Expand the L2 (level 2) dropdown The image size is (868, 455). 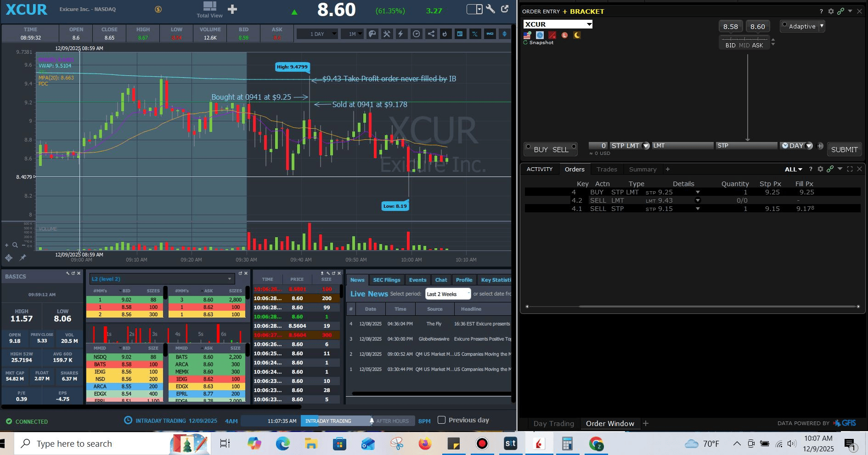[x=162, y=279]
